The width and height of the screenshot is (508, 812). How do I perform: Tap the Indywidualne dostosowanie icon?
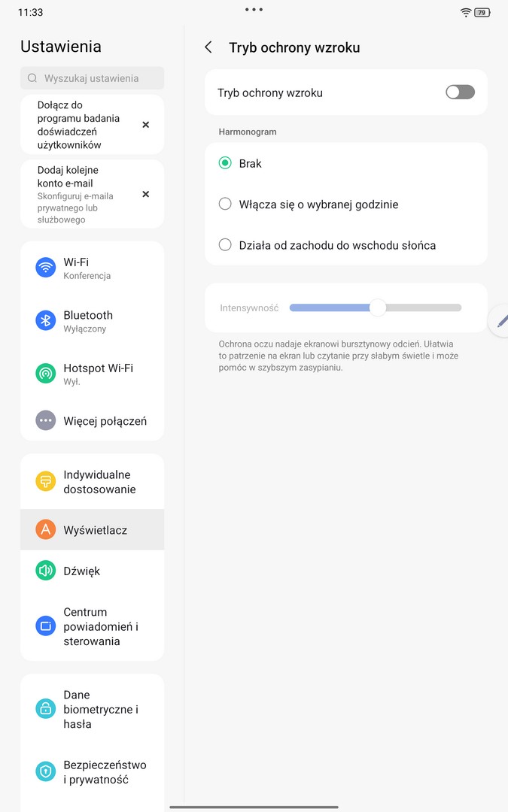pos(46,481)
